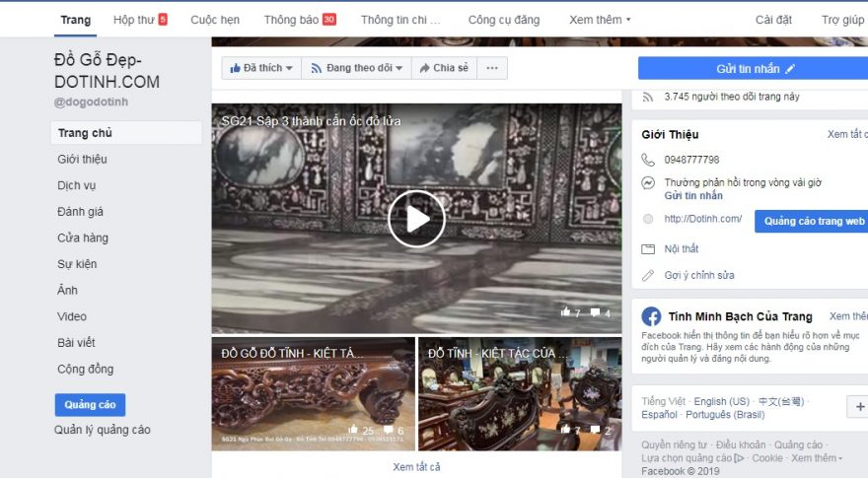This screenshot has width=868, height=478.
Task: Open Ảnh in sidebar
Action: [x=67, y=290]
